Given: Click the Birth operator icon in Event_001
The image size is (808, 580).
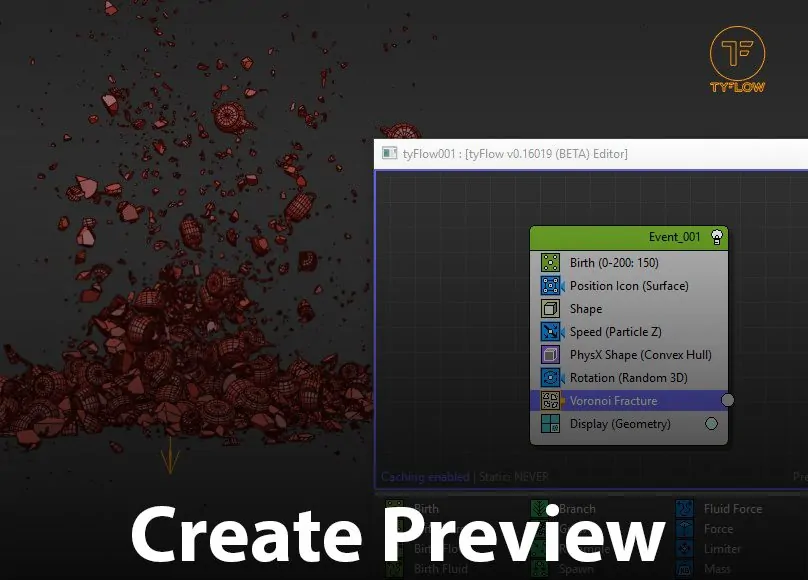Looking at the screenshot, I should 550,263.
